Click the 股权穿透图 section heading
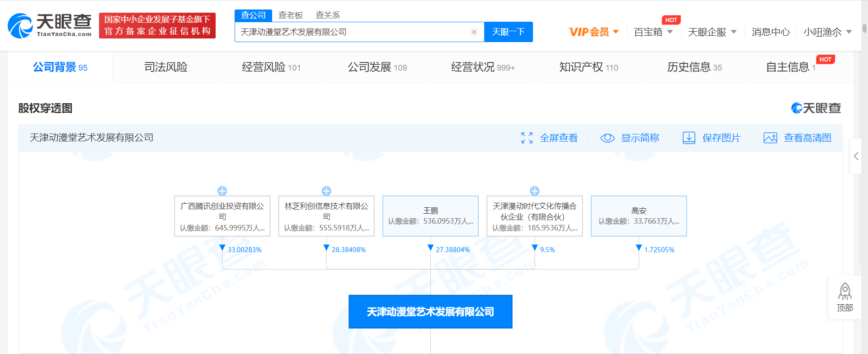The height and width of the screenshot is (354, 868). (x=45, y=108)
